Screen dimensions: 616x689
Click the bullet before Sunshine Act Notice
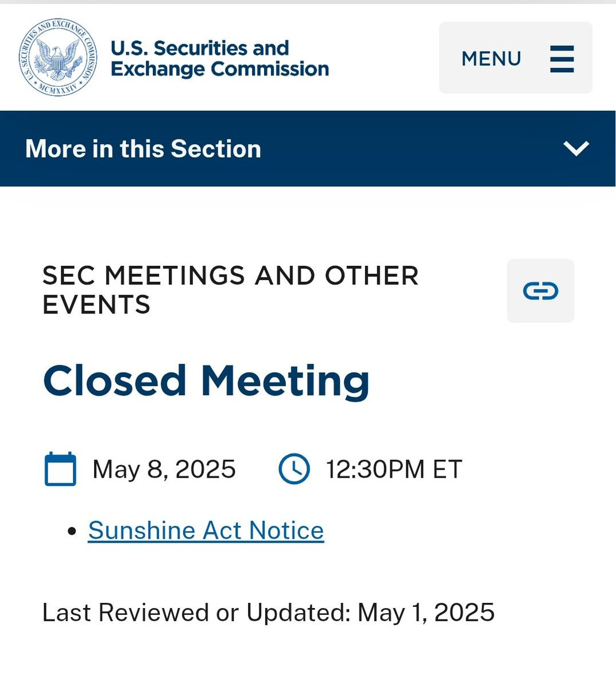tap(72, 531)
